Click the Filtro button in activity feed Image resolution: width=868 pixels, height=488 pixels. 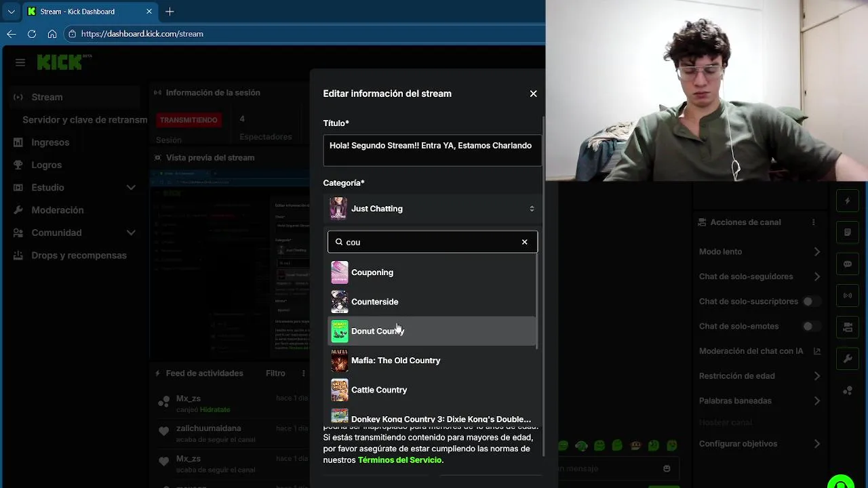point(275,373)
